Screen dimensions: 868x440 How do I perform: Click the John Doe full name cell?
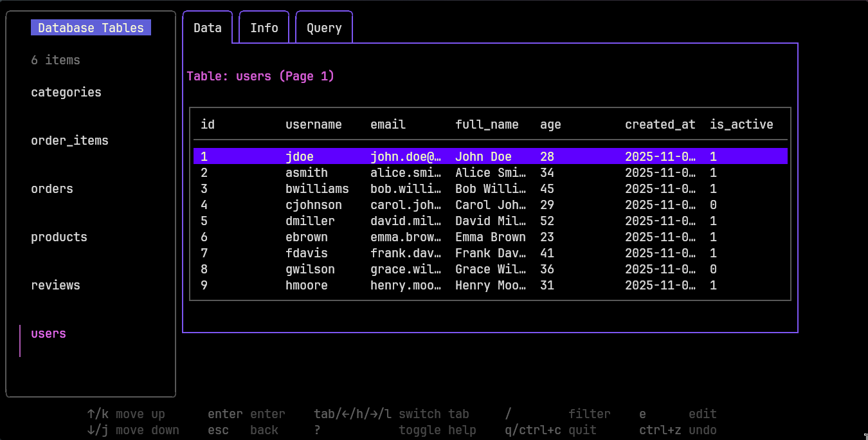[x=484, y=156]
